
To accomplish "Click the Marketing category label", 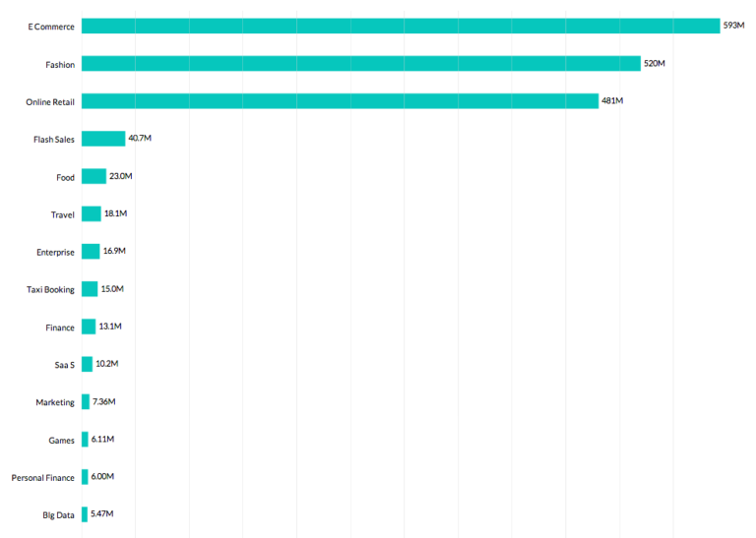I will (x=55, y=402).
